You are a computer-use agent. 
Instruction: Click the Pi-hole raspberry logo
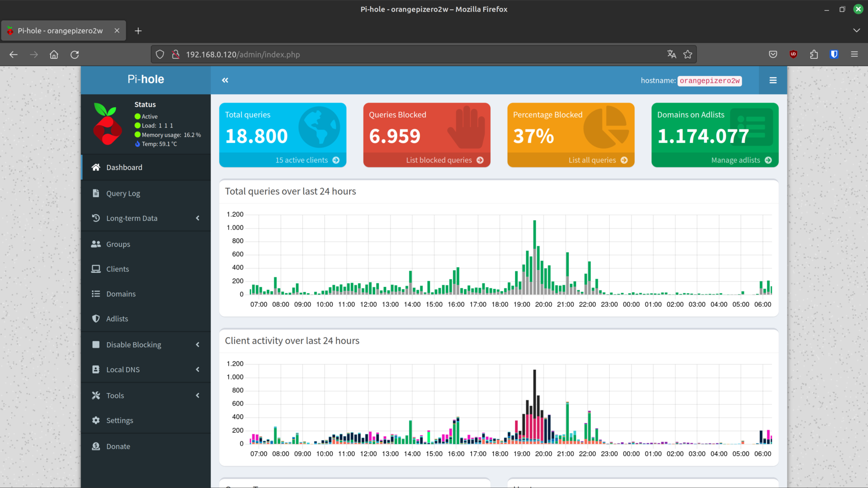tap(107, 124)
